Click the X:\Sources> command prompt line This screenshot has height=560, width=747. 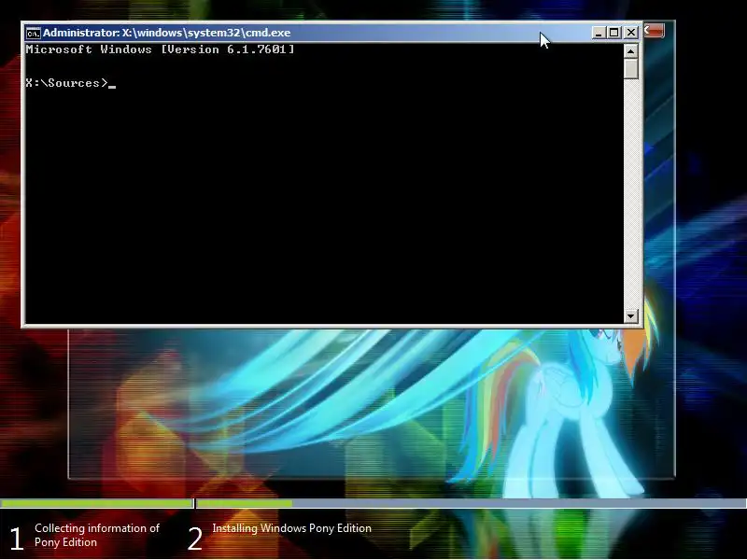click(x=71, y=83)
